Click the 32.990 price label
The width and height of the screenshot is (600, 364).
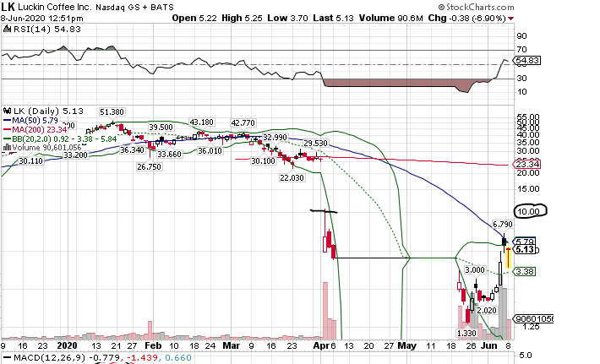tap(275, 138)
